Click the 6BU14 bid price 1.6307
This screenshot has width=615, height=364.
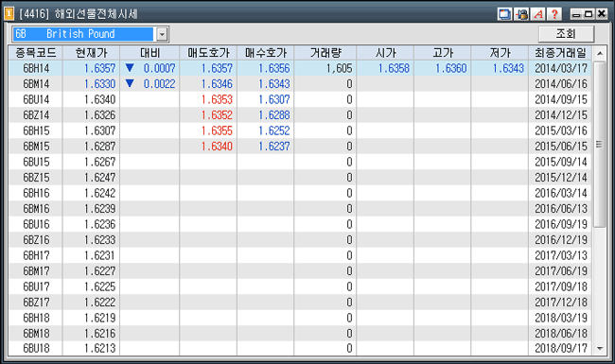(273, 99)
